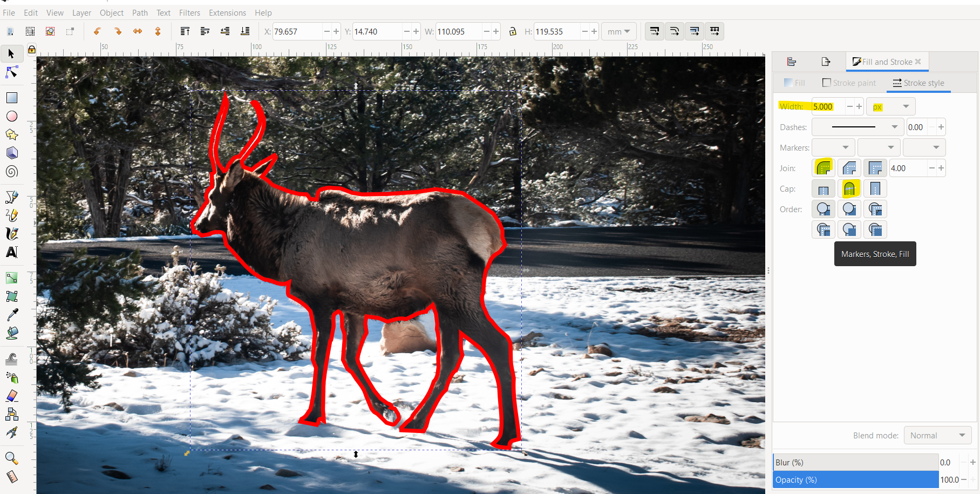Click the stroke Width value field
The image size is (980, 494).
coord(828,106)
